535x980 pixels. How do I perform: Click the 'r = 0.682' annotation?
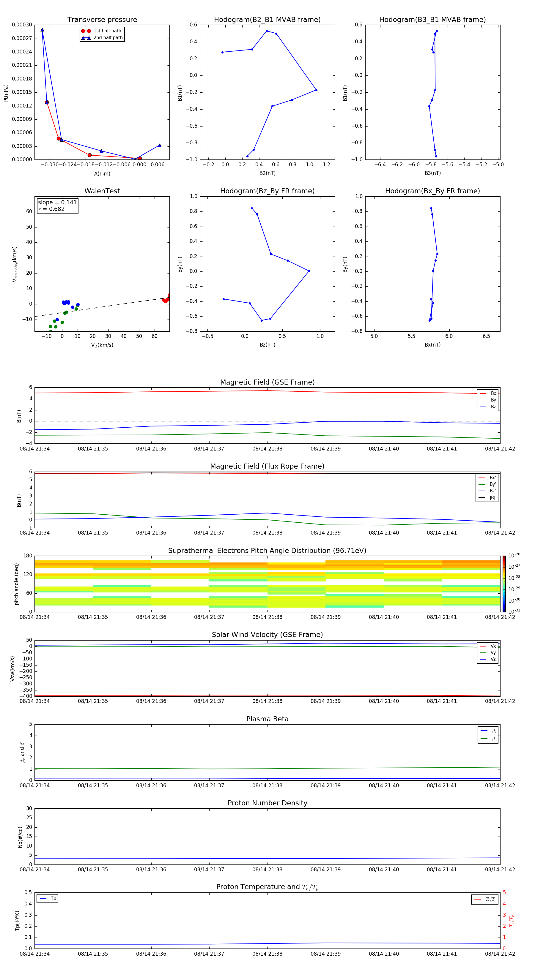pyautogui.click(x=51, y=209)
